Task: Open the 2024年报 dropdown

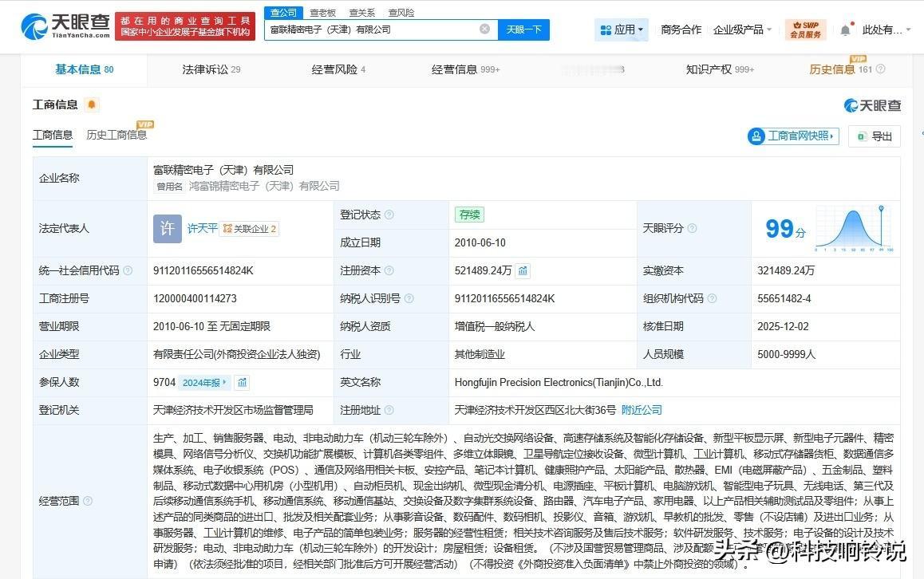Action: pos(202,382)
